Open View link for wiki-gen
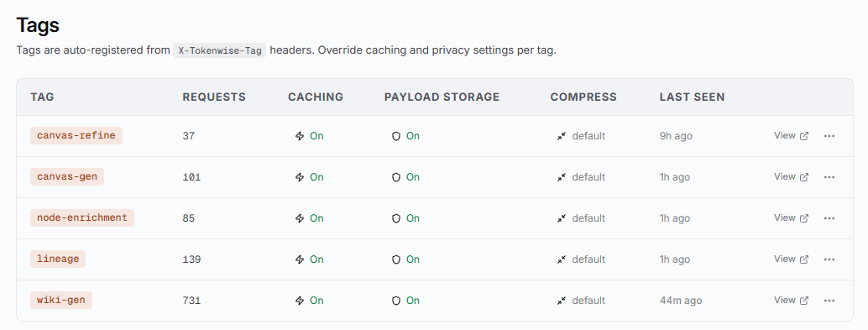 point(791,300)
